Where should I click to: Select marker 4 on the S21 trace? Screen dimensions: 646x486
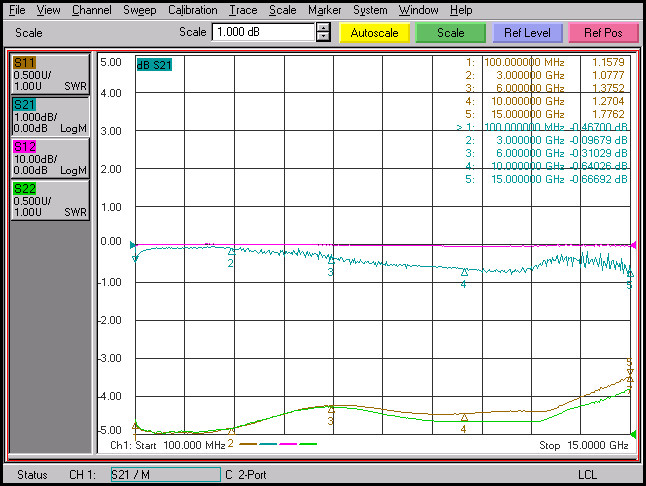pos(464,272)
